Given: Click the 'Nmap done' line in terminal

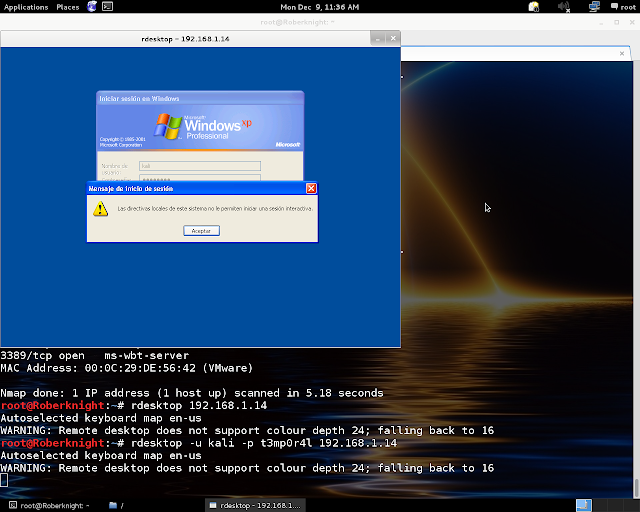Looking at the screenshot, I should pos(192,393).
